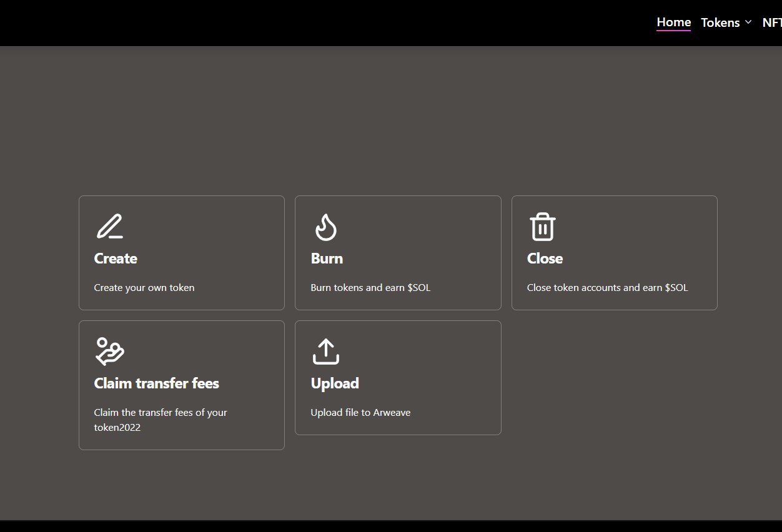Open the Tokens menu label
The image size is (782, 532).
[720, 22]
